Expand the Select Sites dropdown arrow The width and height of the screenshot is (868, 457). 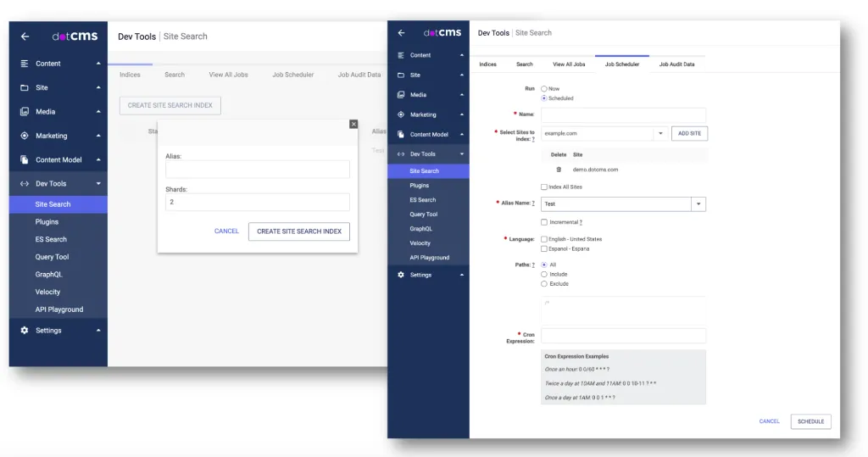(x=661, y=133)
